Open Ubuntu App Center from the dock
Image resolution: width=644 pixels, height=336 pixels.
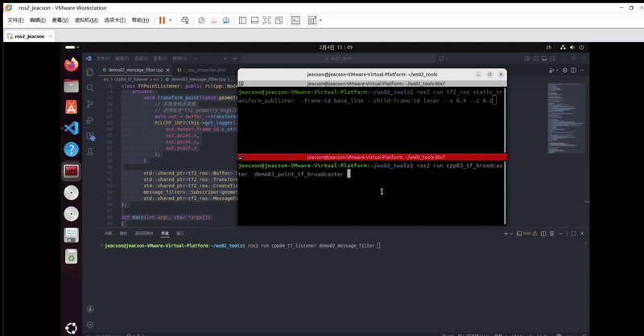point(71,107)
